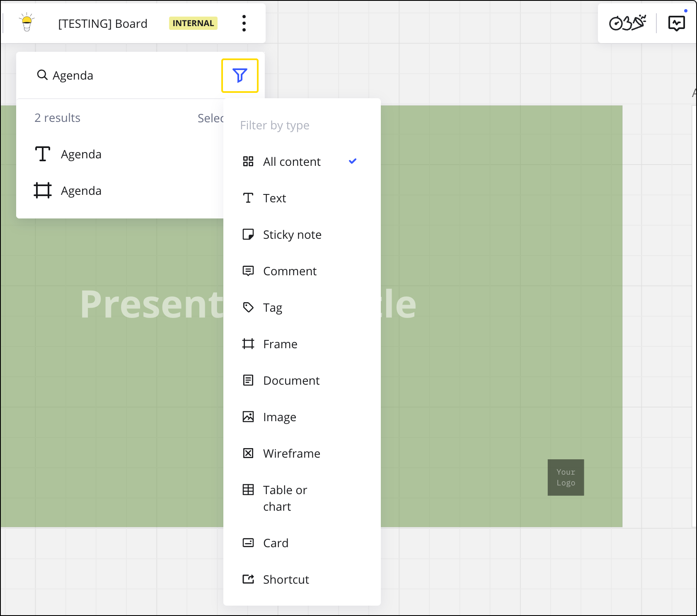Click the Your Logo placeholder on the slide

(x=566, y=477)
